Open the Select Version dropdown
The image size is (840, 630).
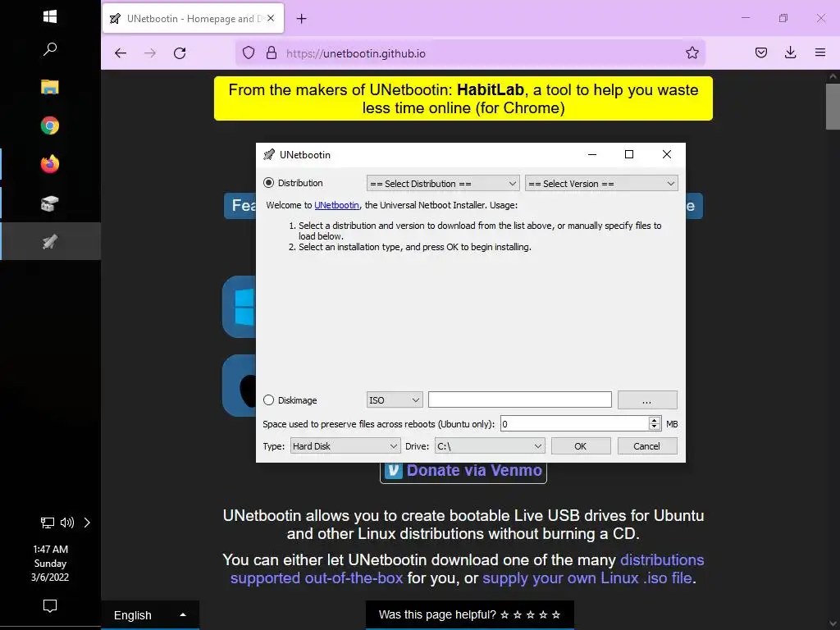[x=601, y=183]
